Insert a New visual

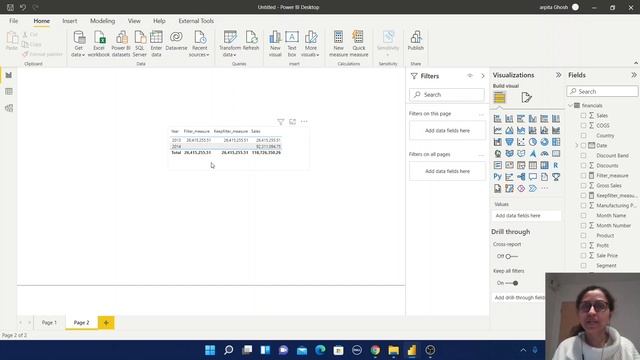pyautogui.click(x=275, y=44)
